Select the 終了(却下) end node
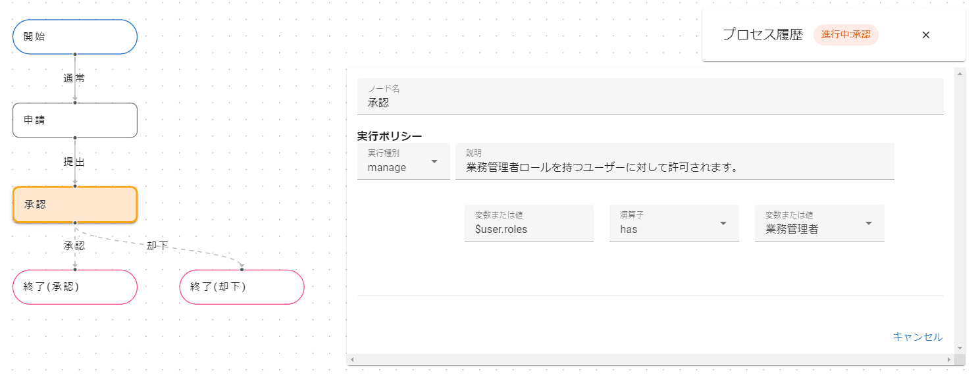This screenshot has height=381, width=980. [x=242, y=287]
